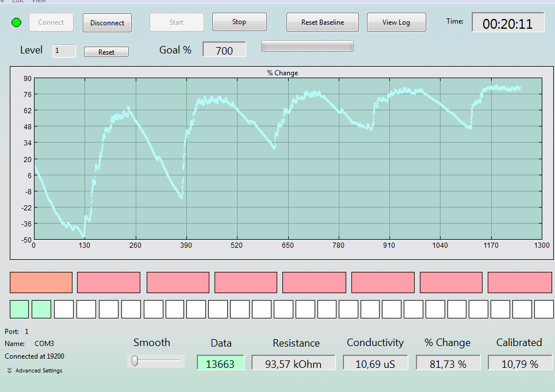Click the goal progress bar
This screenshot has height=392, width=555.
click(307, 47)
